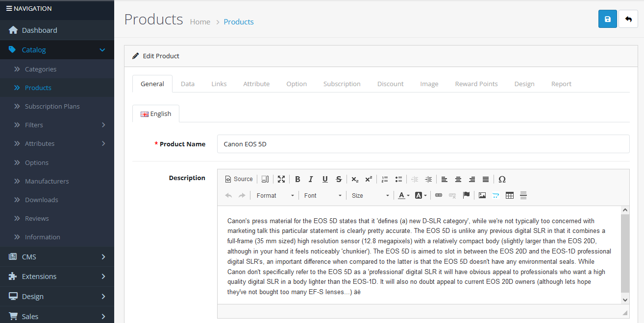Insert a numbered list
Screen dimensions: 644x323
click(385, 179)
